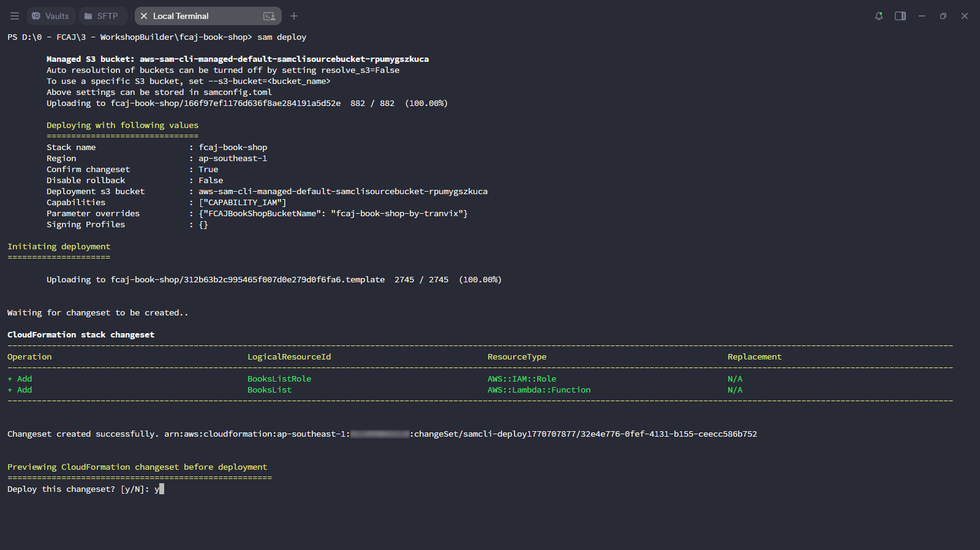The image size is (980, 550).
Task: Click the Managed S3 bucket line
Action: [x=238, y=59]
